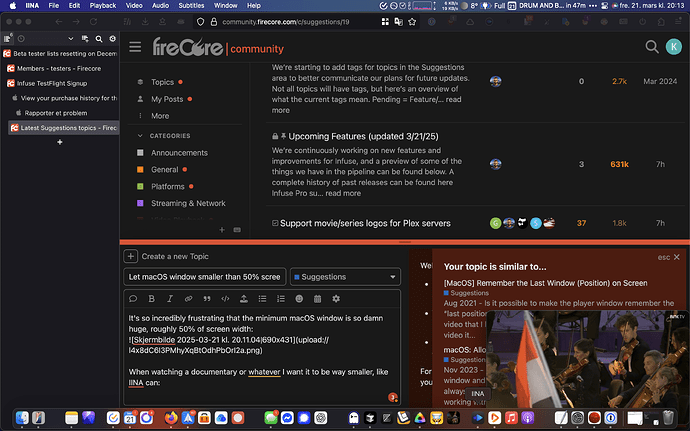Toggle italic formatting in composer

[x=170, y=299]
